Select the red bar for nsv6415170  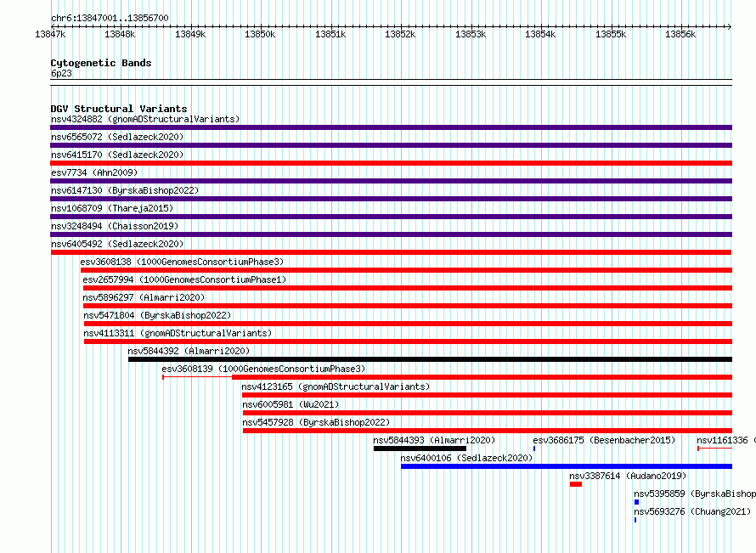tap(391, 163)
